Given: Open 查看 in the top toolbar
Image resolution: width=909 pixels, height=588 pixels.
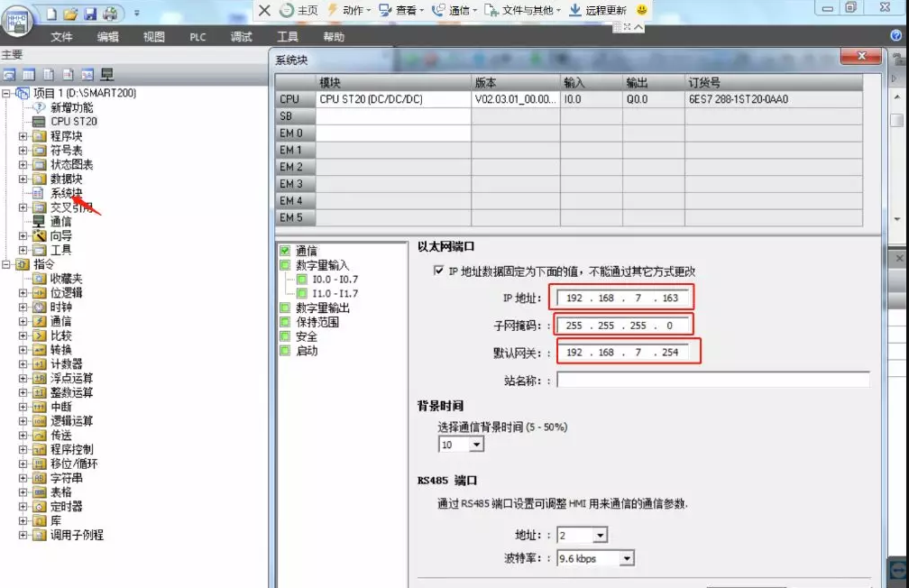Looking at the screenshot, I should tap(401, 10).
